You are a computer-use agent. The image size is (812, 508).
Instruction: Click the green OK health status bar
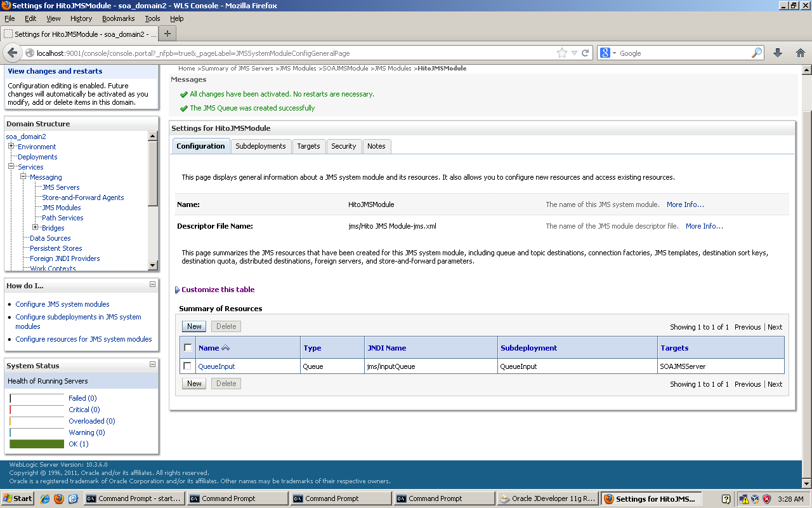pyautogui.click(x=36, y=443)
